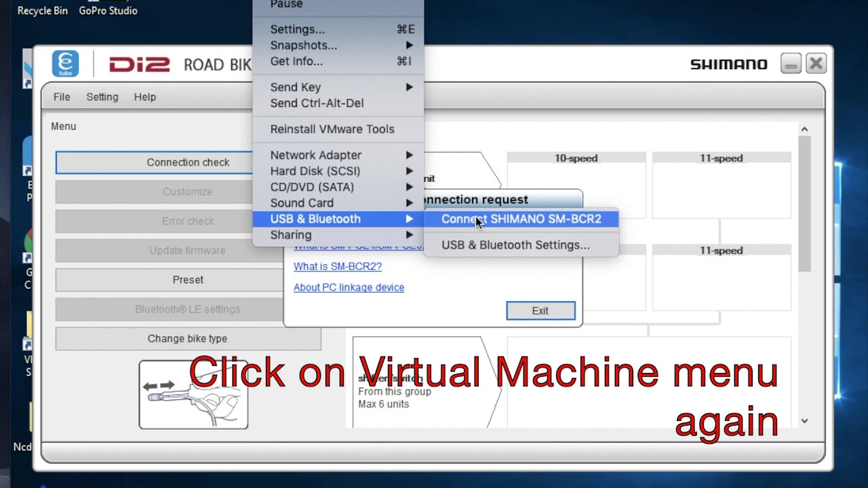Click the top 10-speed unit box
This screenshot has height=488, width=868.
point(576,184)
